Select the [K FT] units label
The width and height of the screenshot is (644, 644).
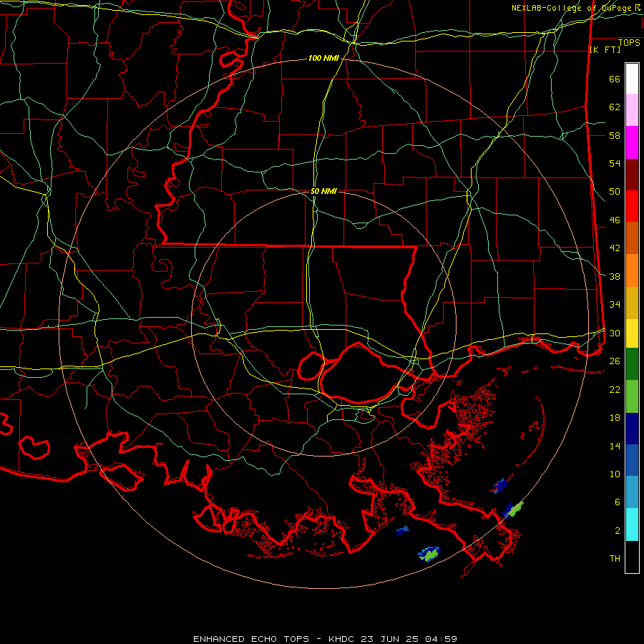(x=605, y=49)
